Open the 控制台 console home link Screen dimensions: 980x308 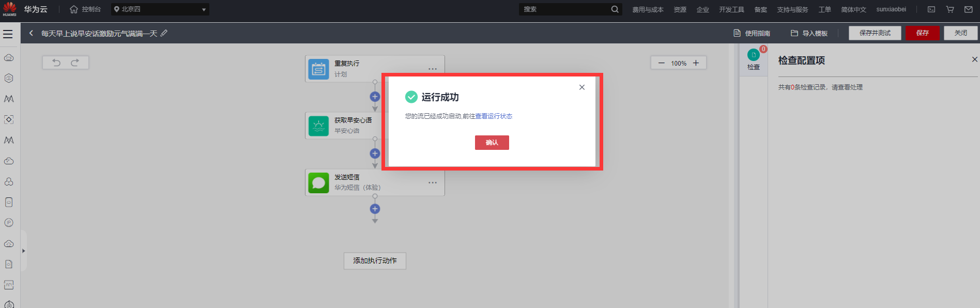coord(85,9)
